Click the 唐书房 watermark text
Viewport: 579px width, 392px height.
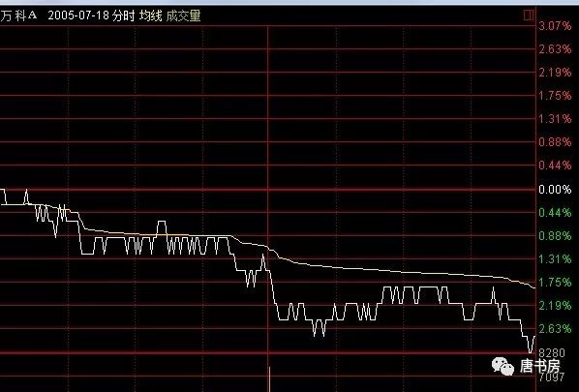tap(540, 366)
